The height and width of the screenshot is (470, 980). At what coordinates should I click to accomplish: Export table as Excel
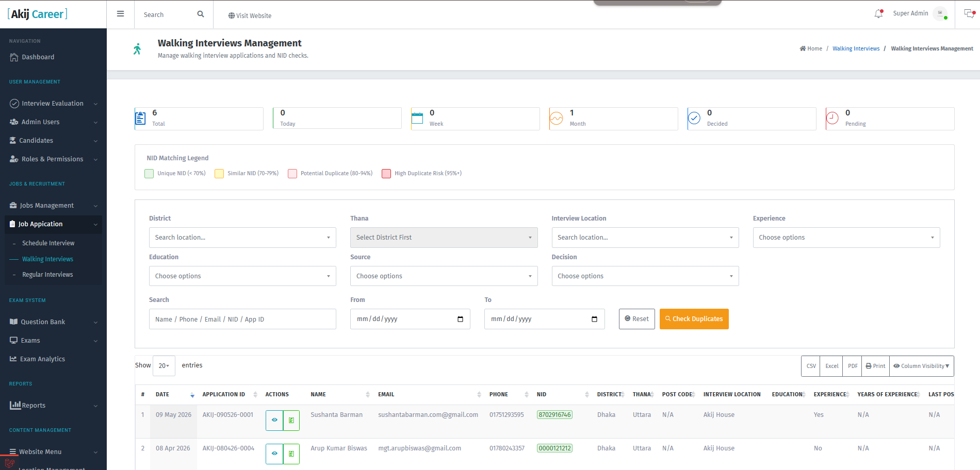tap(831, 366)
